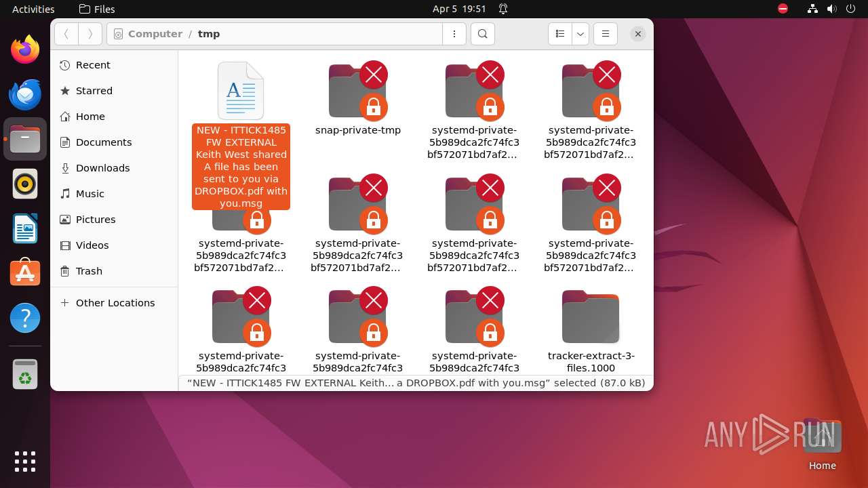
Task: Open Help from the dock
Action: pyautogui.click(x=25, y=318)
